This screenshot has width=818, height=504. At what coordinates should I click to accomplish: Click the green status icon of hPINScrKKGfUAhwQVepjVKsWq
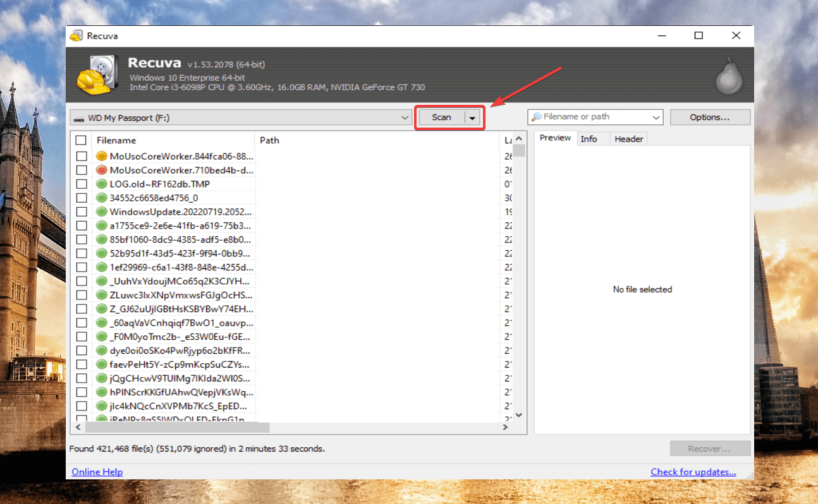pyautogui.click(x=101, y=392)
